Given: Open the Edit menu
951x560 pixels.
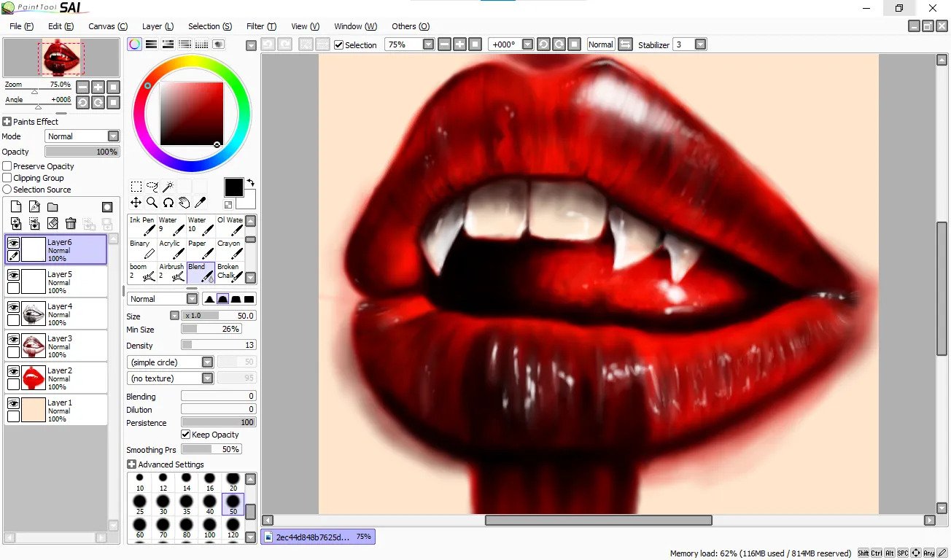Looking at the screenshot, I should (61, 26).
